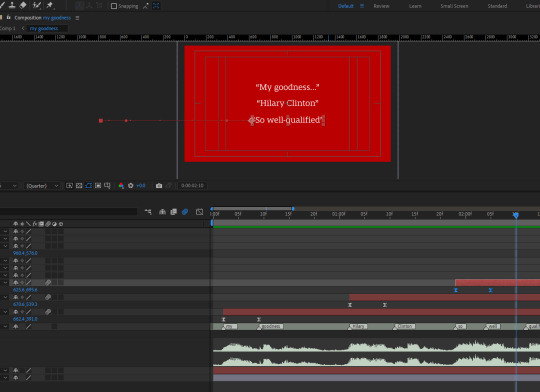Image resolution: width=540 pixels, height=392 pixels.
Task: Expand second-to-last layer with red bar
Action: (5, 370)
